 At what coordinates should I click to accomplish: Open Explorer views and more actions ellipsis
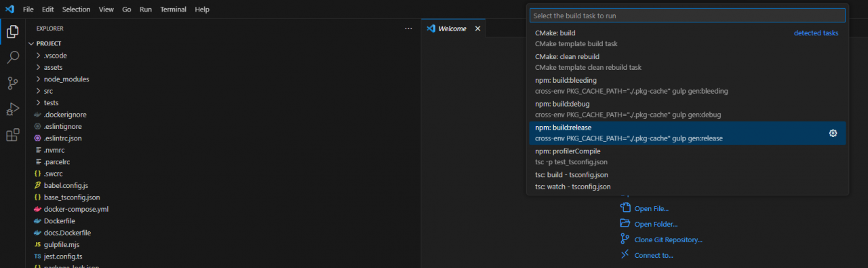tap(408, 28)
